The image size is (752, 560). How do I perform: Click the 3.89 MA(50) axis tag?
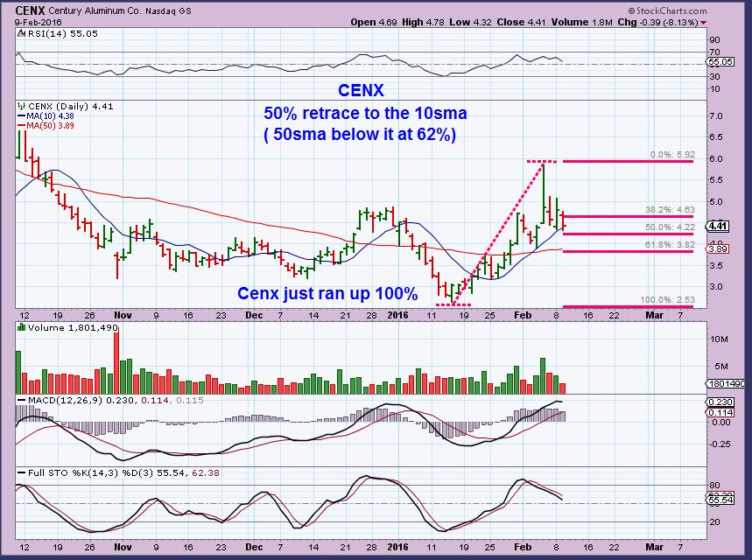point(719,248)
